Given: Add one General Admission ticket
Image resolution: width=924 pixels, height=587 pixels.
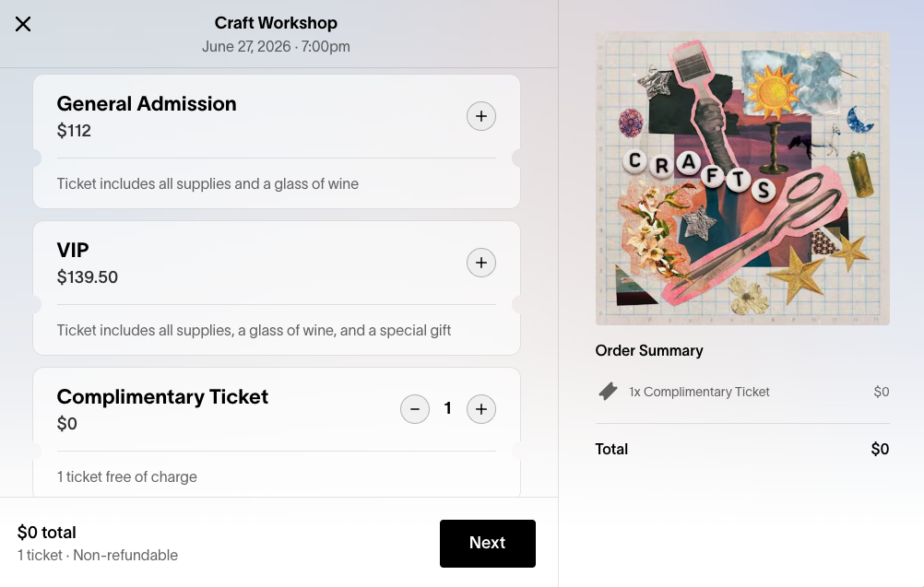Looking at the screenshot, I should tap(480, 116).
